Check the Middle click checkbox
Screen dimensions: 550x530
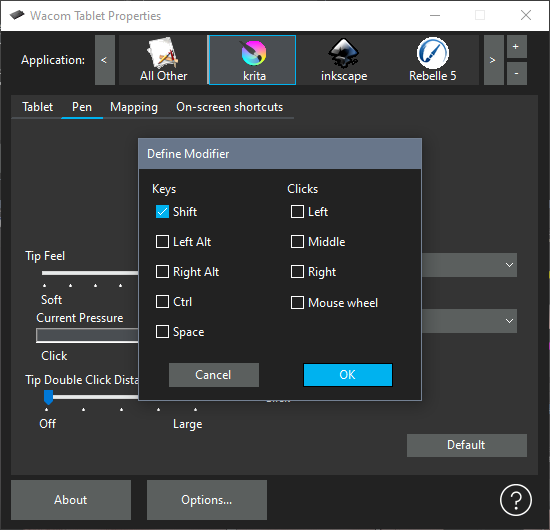click(x=297, y=242)
